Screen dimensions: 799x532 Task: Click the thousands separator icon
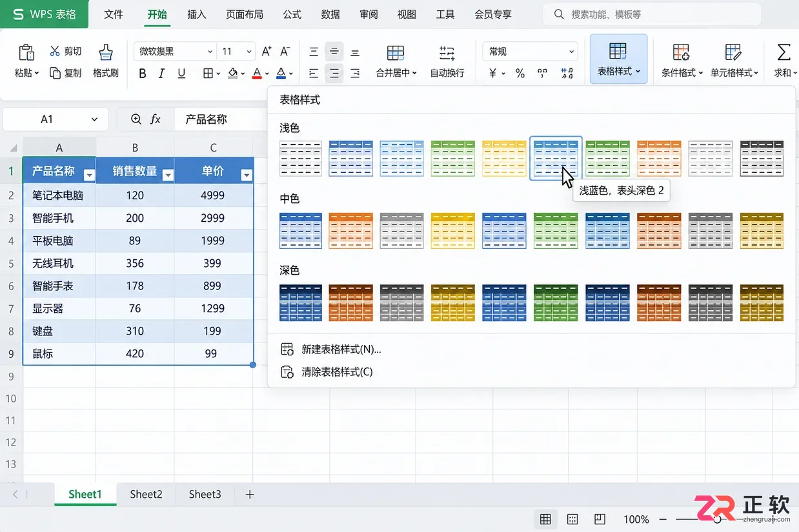[x=543, y=74]
